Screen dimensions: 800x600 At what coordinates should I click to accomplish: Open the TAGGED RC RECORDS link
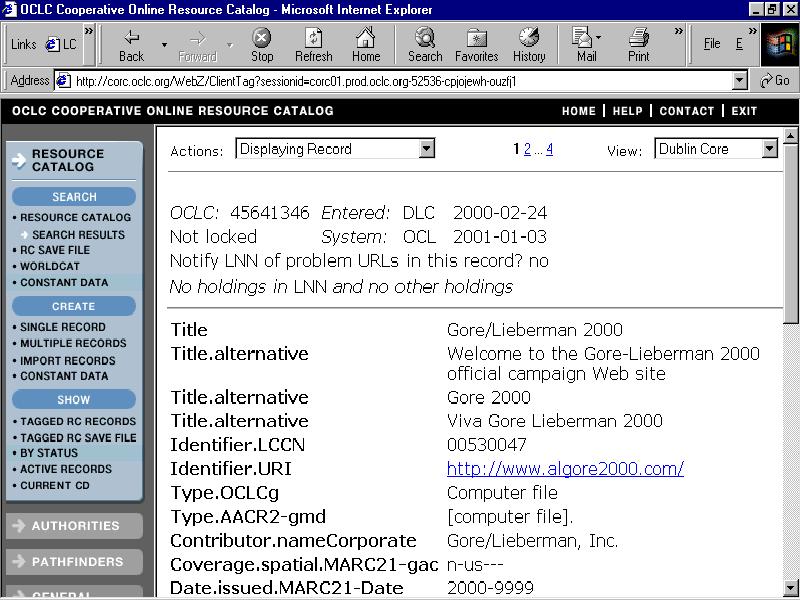click(x=78, y=421)
